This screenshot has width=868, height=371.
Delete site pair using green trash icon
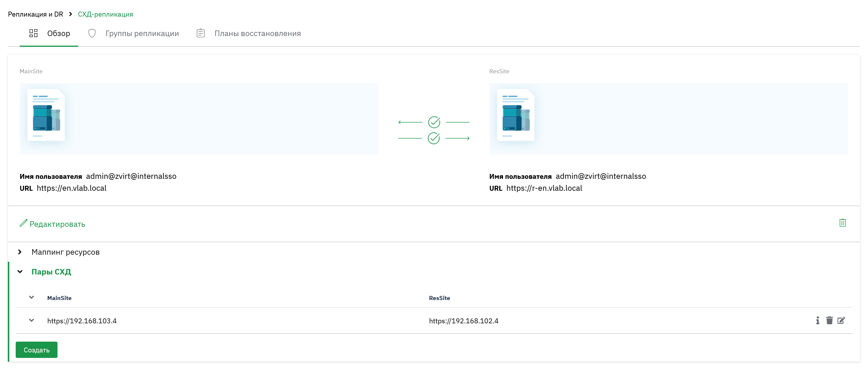coord(842,223)
